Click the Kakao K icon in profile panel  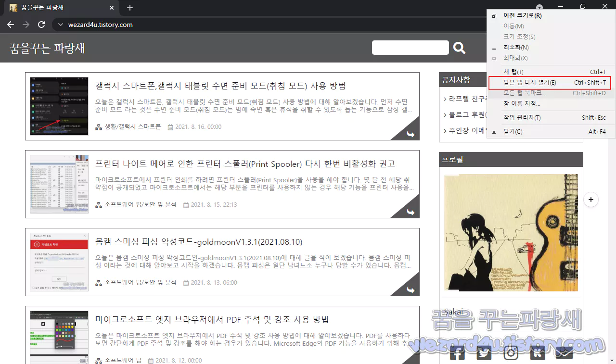(x=538, y=353)
